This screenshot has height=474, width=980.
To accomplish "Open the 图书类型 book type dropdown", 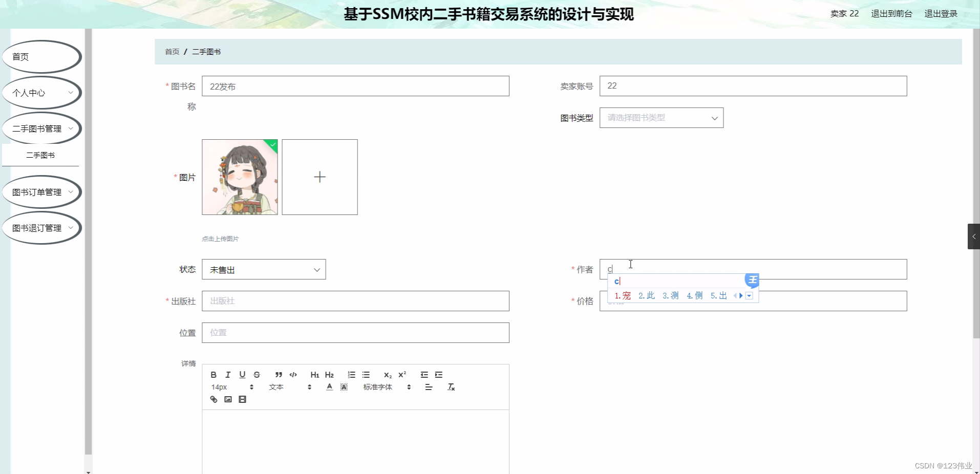I will (661, 118).
